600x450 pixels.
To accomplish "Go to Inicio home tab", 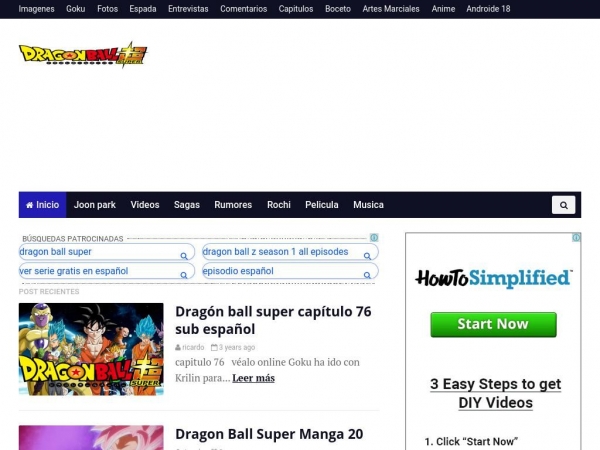I will (42, 205).
